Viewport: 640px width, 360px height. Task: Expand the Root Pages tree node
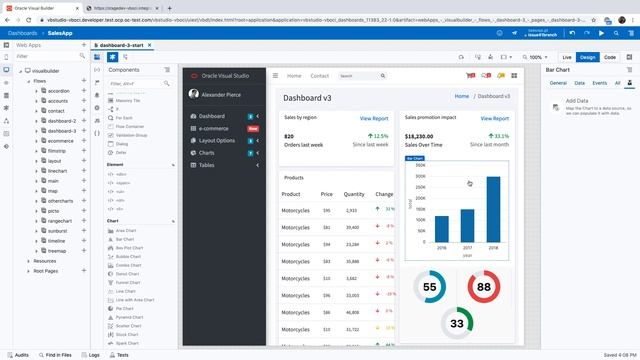coord(28,271)
